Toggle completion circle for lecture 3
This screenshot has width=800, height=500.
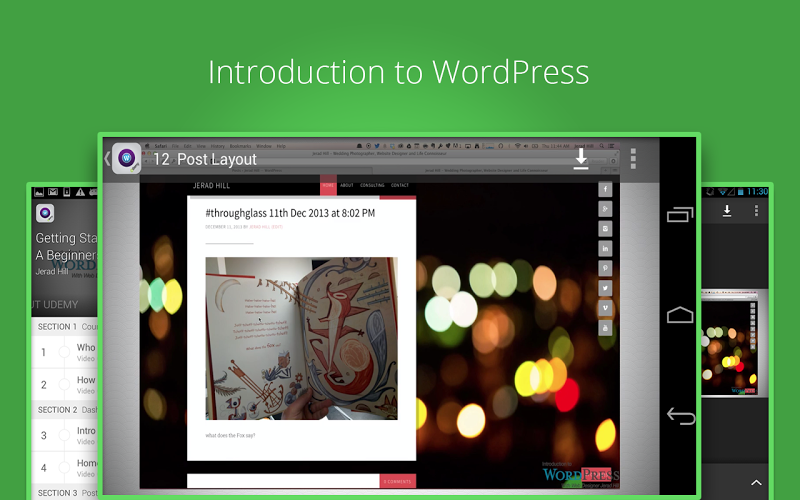[64, 435]
